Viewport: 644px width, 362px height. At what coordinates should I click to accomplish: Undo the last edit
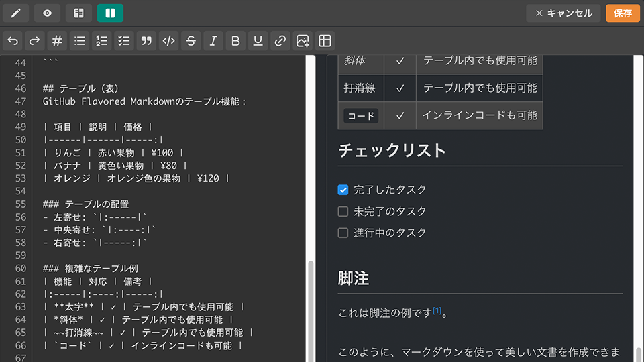[13, 41]
